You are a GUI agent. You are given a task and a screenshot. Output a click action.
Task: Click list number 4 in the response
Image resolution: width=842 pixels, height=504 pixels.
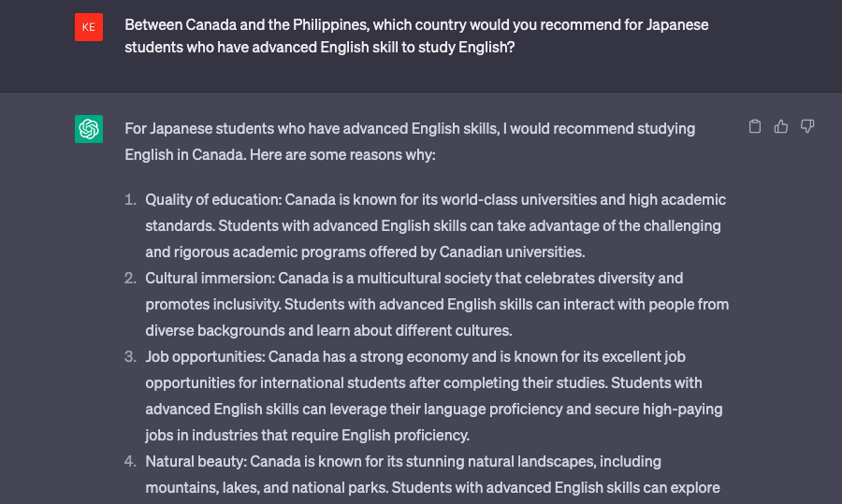click(130, 461)
